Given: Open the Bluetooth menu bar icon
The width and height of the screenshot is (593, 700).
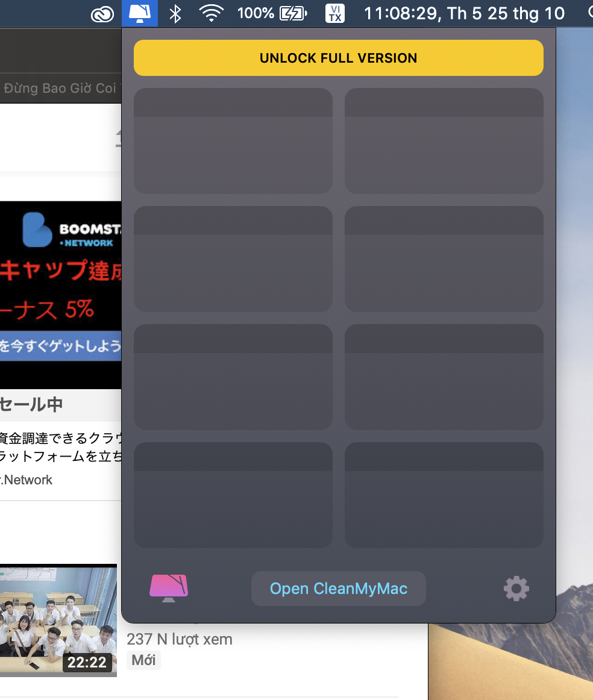Looking at the screenshot, I should click(x=175, y=14).
